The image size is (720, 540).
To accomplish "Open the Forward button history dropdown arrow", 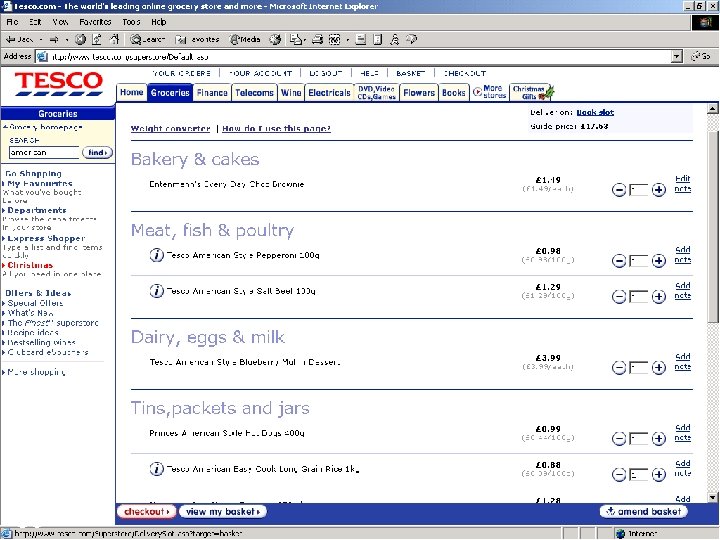I will [x=67, y=40].
